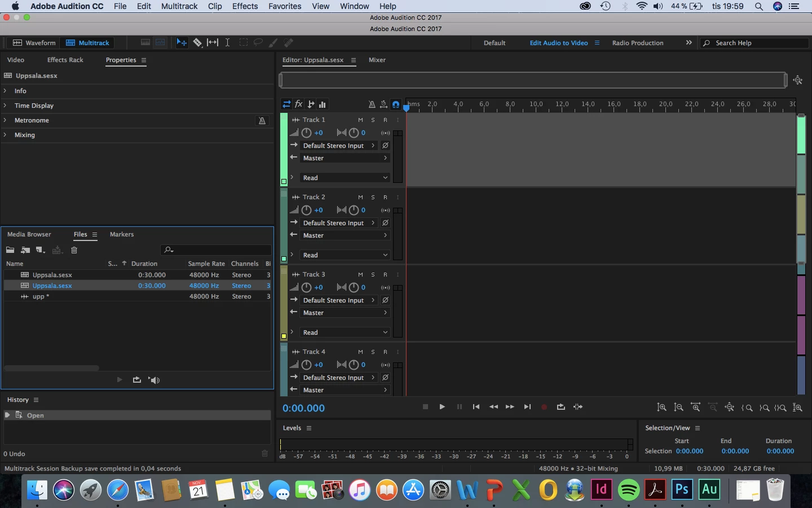
Task: Switch to the Mixer tab
Action: (x=377, y=60)
